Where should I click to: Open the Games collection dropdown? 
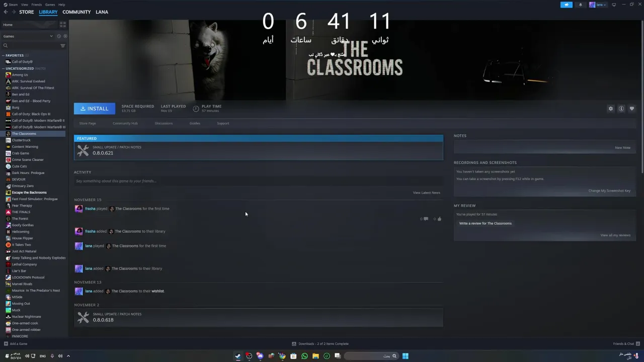tap(28, 36)
